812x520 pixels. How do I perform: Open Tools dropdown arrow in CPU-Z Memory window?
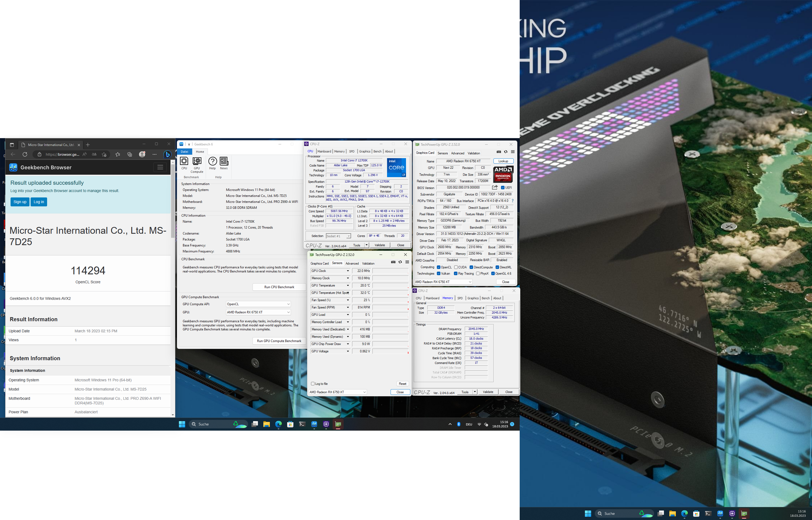tap(475, 392)
